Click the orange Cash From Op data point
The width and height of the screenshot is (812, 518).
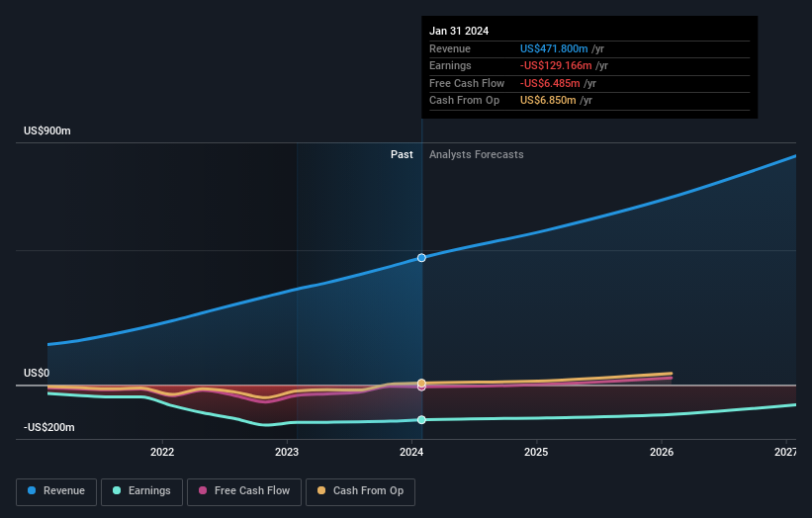click(421, 383)
